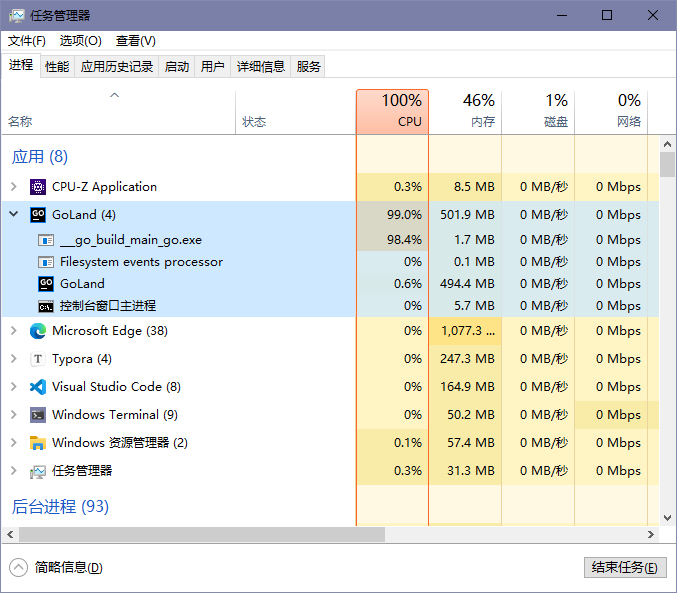Screen dimensions: 677x593
Task: Sort by the 46% 内存 column header
Action: click(x=465, y=112)
